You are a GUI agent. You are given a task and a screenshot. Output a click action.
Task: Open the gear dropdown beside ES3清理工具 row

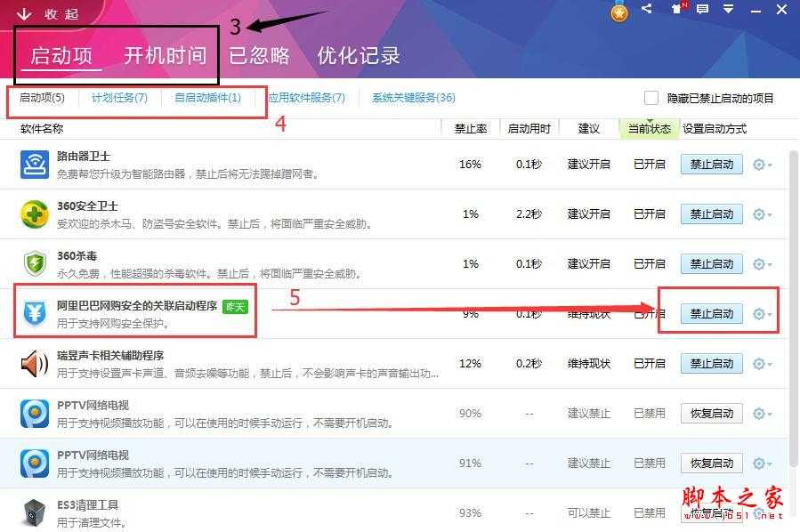[x=758, y=512]
